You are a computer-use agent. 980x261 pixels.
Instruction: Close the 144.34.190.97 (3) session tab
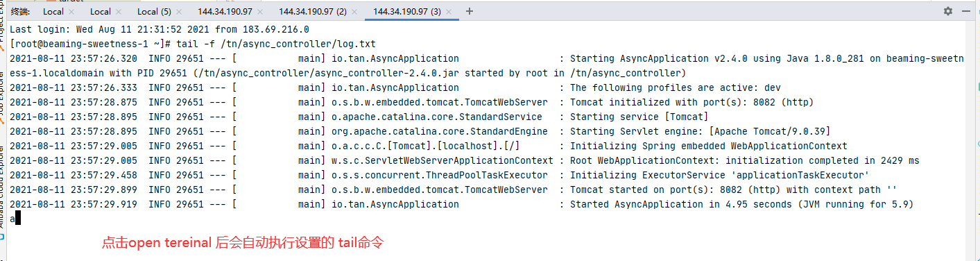click(x=449, y=11)
